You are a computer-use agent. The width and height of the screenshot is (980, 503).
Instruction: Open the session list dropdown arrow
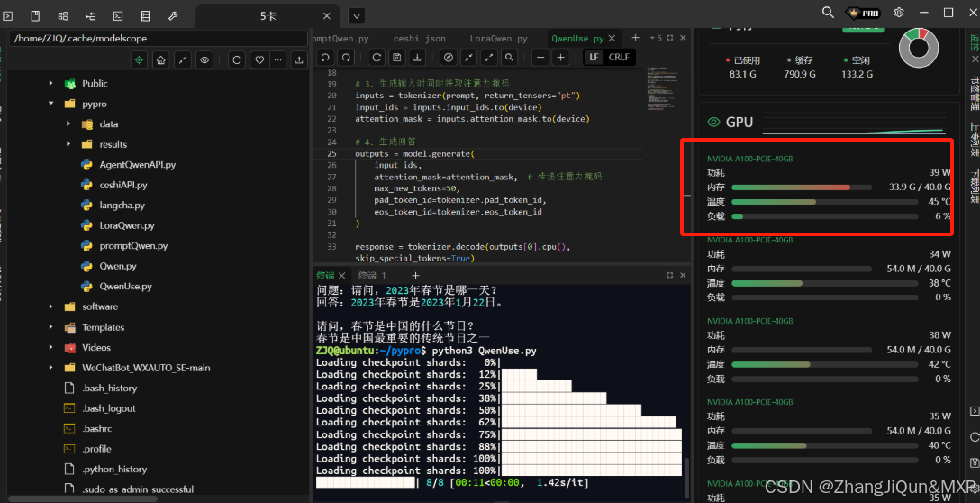tap(357, 16)
